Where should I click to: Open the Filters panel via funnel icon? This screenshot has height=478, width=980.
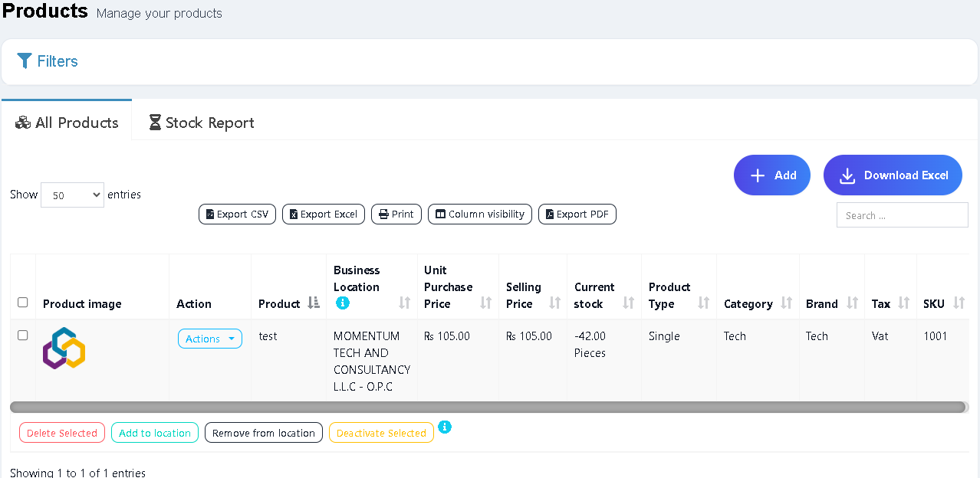point(24,61)
